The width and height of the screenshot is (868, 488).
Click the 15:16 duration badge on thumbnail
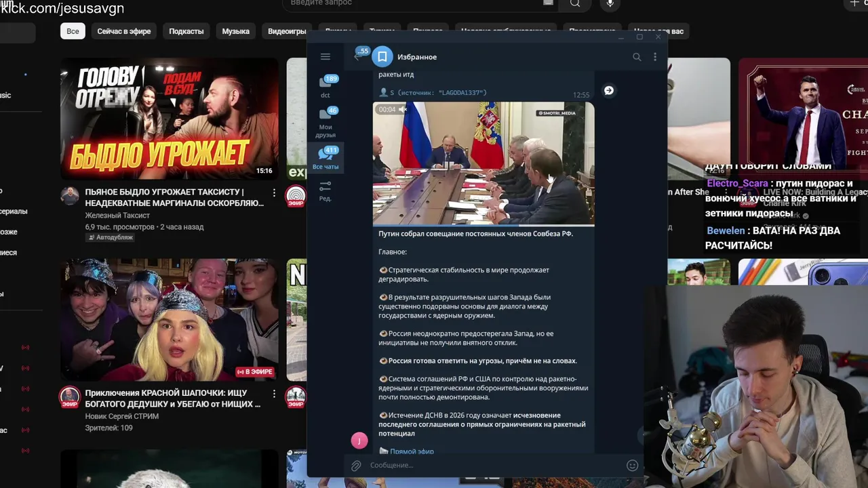264,171
